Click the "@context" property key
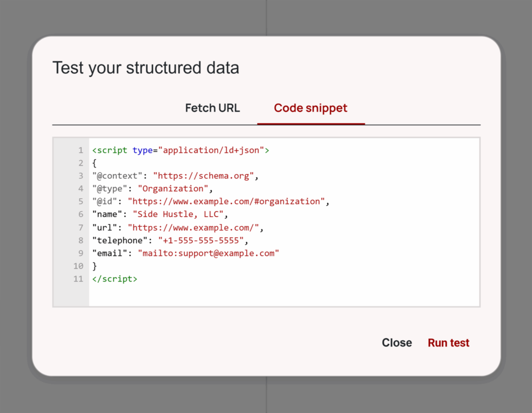Image resolution: width=532 pixels, height=413 pixels. coord(117,175)
